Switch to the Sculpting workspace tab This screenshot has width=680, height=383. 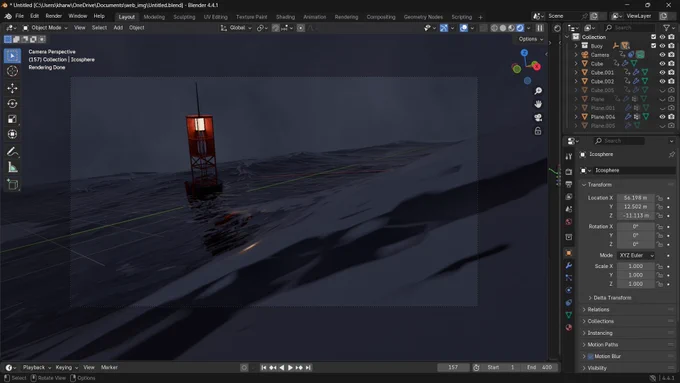pyautogui.click(x=184, y=17)
